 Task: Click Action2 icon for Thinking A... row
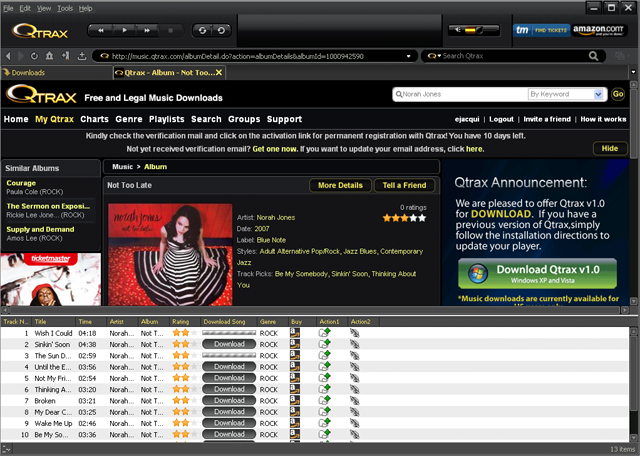(355, 389)
